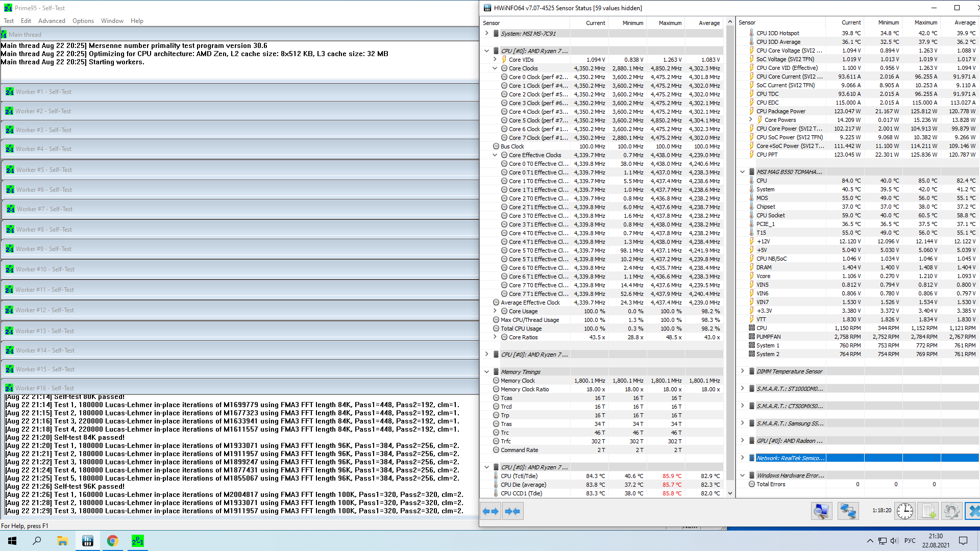Open the sensor-only monitor search icon
The height and width of the screenshot is (551, 980).
pyautogui.click(x=821, y=511)
